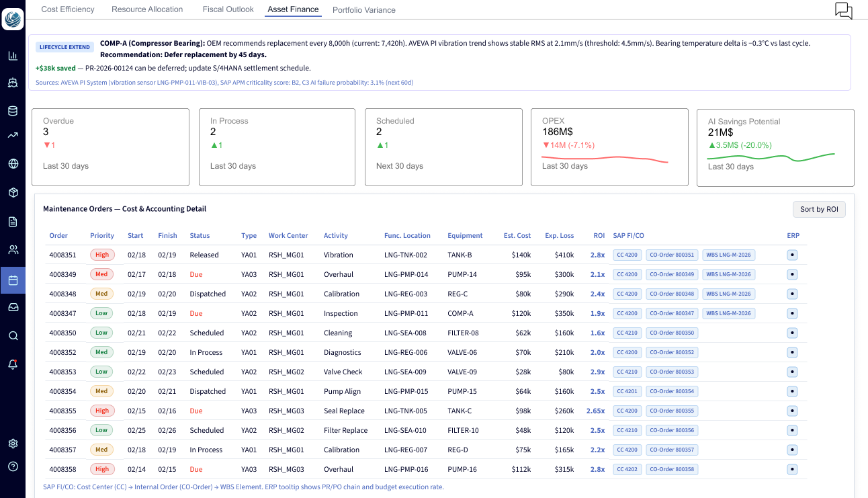Open the database stack sidebar icon
The width and height of the screenshot is (868, 498).
tap(13, 111)
